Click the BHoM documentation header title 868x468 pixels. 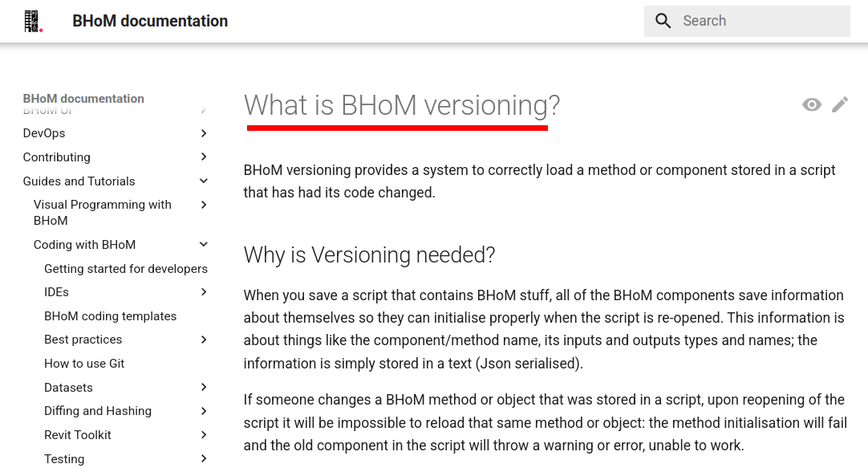150,21
